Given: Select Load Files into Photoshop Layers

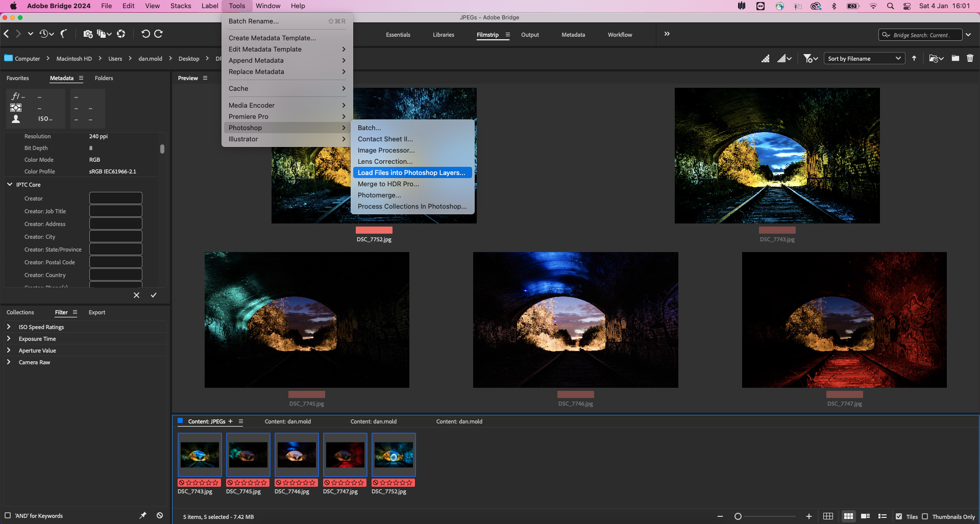Looking at the screenshot, I should (x=411, y=172).
